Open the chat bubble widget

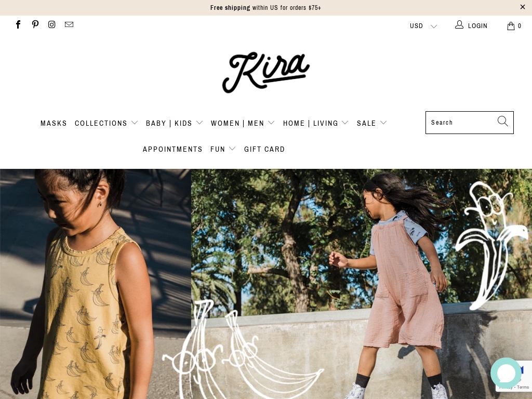(506, 373)
